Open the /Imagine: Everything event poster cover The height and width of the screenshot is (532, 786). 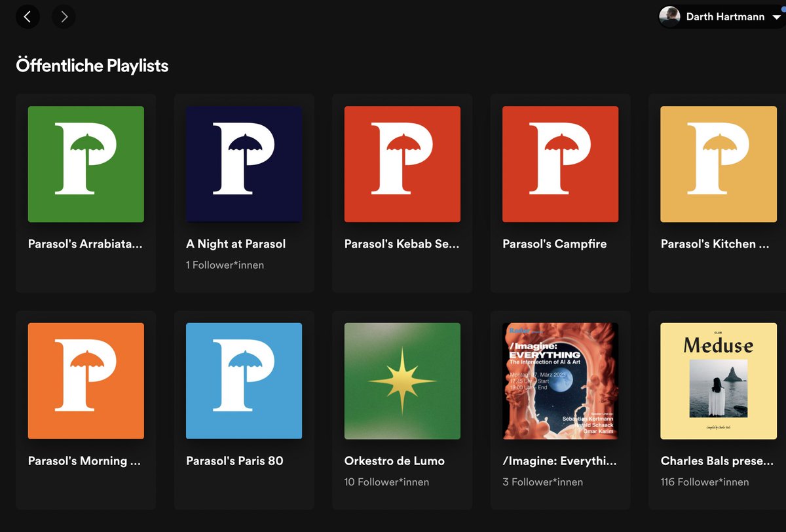pos(560,381)
